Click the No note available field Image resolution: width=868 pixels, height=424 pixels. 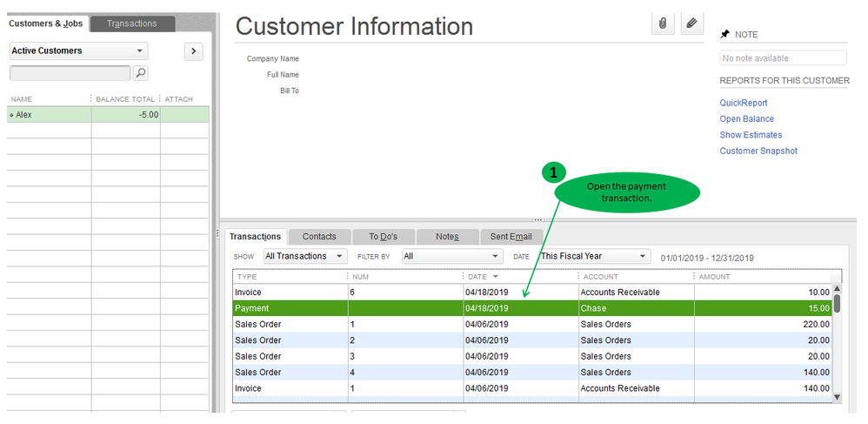784,58
